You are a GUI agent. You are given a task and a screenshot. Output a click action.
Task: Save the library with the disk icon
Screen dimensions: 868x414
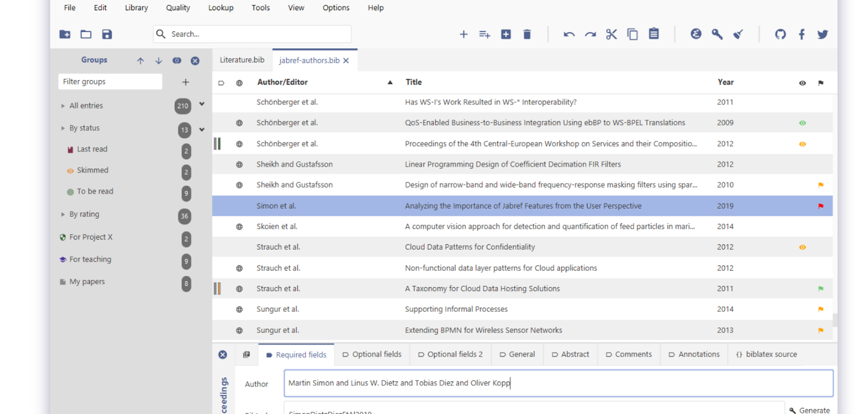point(107,34)
